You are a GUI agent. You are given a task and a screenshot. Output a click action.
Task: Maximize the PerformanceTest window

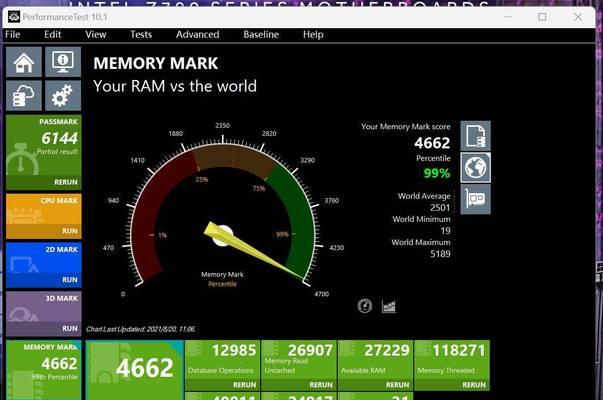tap(542, 17)
